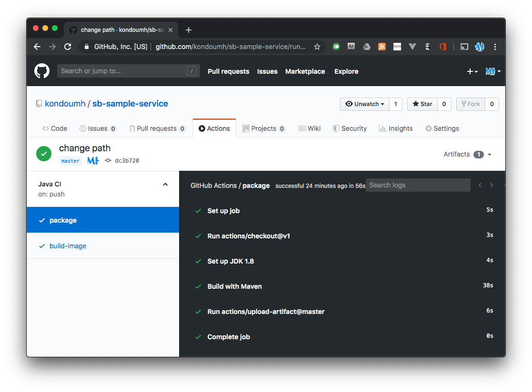Select the build-image job in the sidebar
The width and height of the screenshot is (532, 392).
point(68,245)
